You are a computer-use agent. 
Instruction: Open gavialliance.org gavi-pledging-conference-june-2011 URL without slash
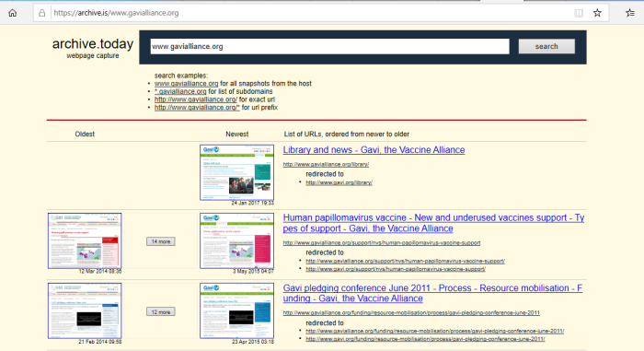click(411, 312)
